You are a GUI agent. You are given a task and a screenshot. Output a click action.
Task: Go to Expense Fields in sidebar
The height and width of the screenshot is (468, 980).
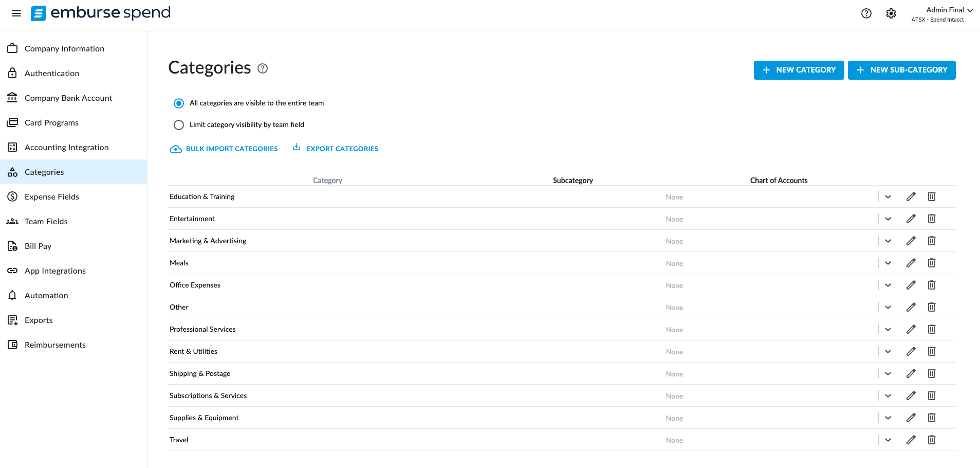pos(52,196)
